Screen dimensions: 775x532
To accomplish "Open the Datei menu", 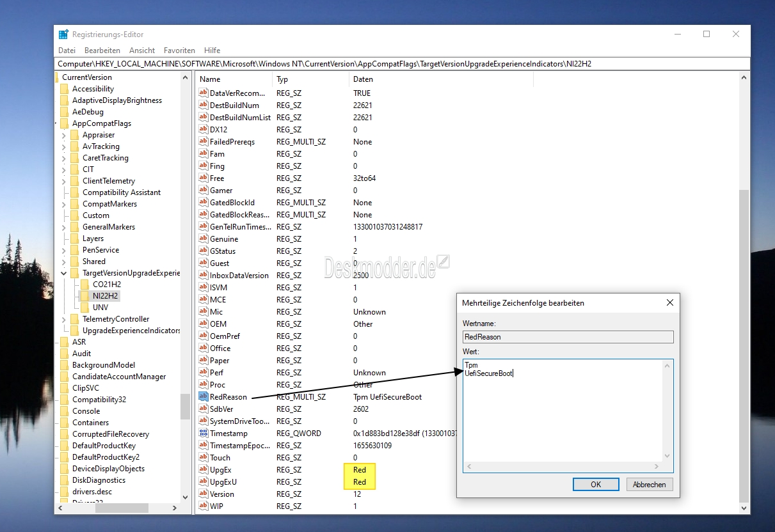I will coord(67,50).
